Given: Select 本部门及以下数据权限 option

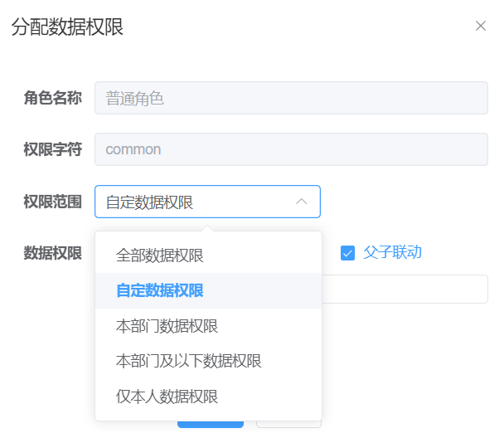Looking at the screenshot, I should [189, 361].
